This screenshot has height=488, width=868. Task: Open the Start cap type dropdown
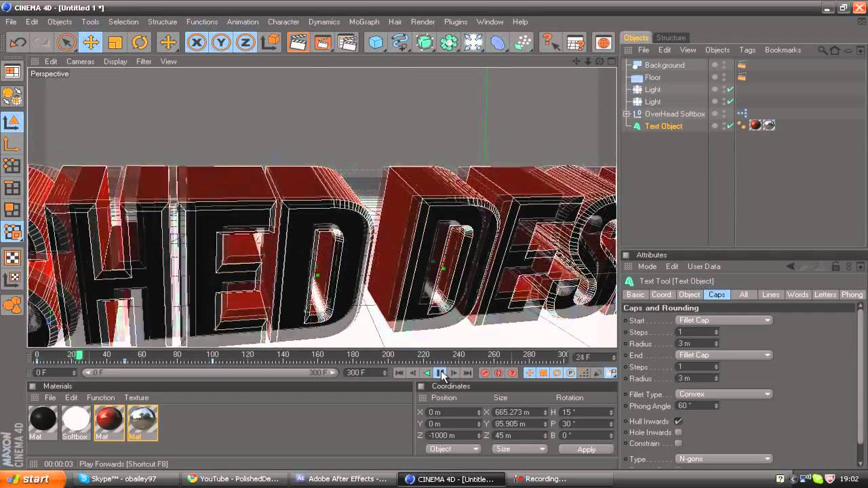[724, 321]
